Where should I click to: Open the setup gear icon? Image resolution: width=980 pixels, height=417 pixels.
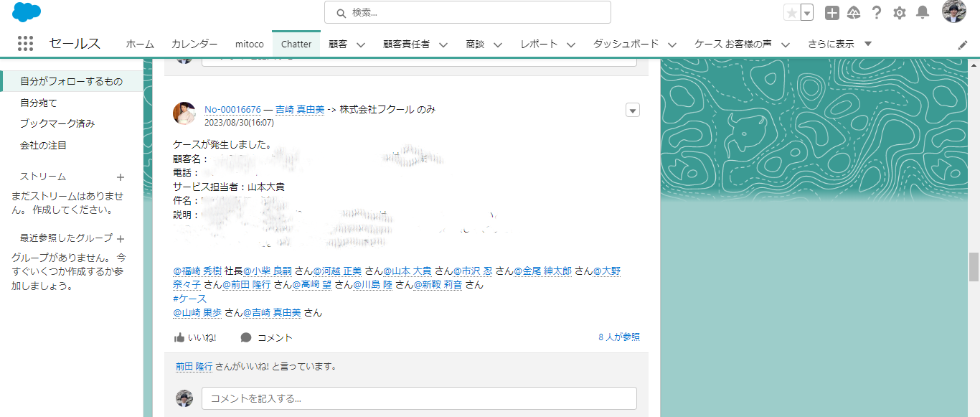coord(900,13)
